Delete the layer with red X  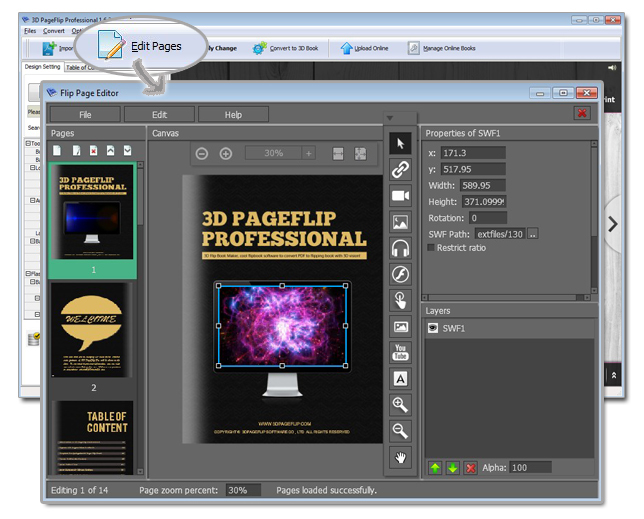click(471, 468)
